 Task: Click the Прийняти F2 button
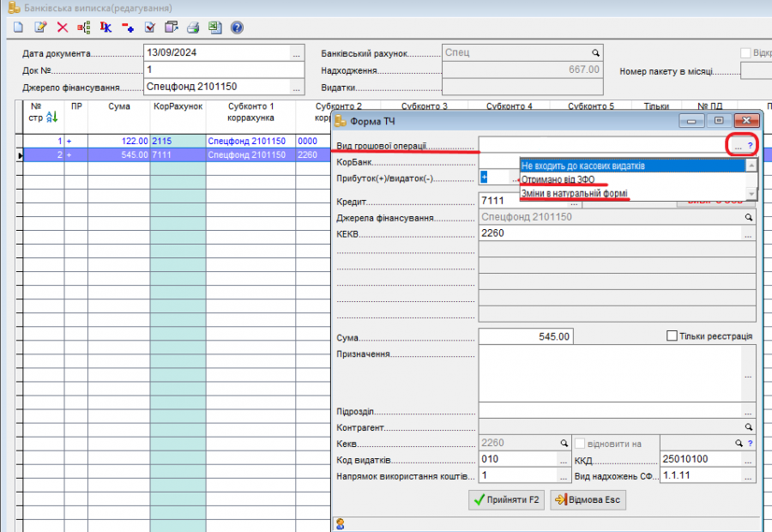(506, 499)
